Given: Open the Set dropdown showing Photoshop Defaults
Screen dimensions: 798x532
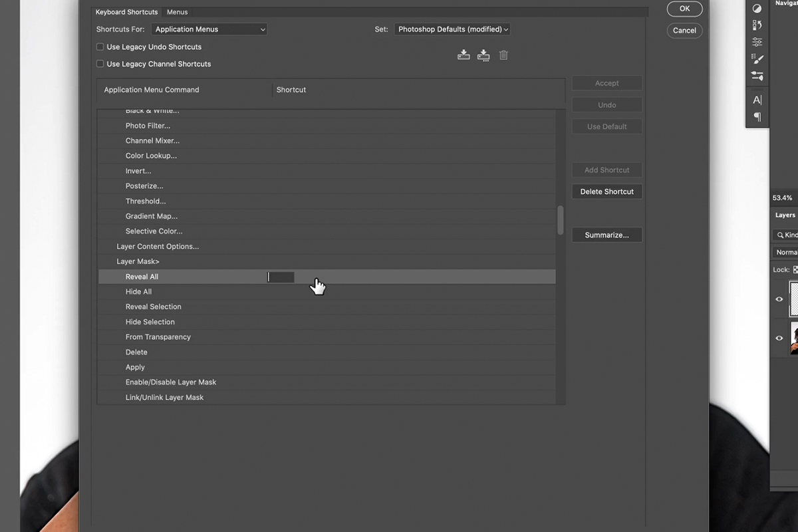Looking at the screenshot, I should 452,29.
